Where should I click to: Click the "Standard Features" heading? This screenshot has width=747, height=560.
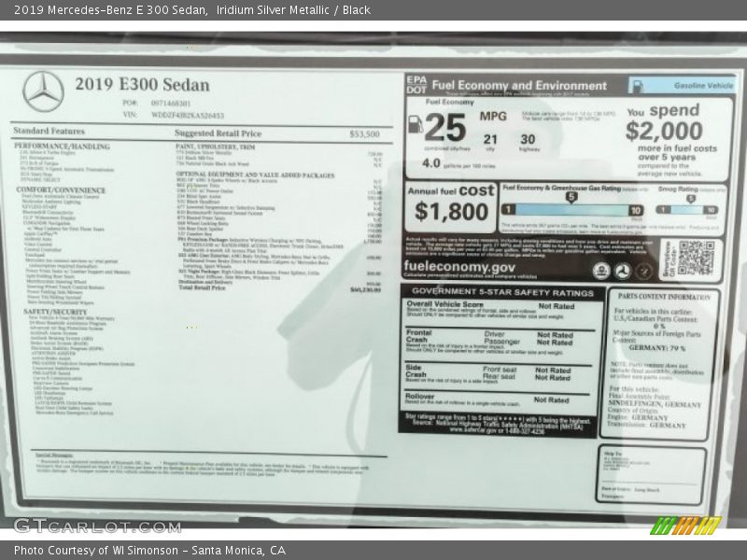[x=49, y=131]
